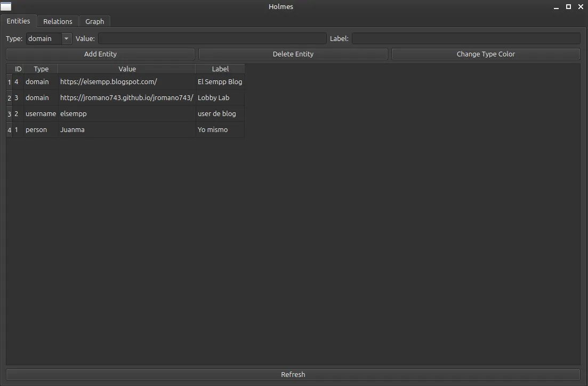The image size is (588, 386).
Task: Select the Entities tab
Action: coord(19,21)
